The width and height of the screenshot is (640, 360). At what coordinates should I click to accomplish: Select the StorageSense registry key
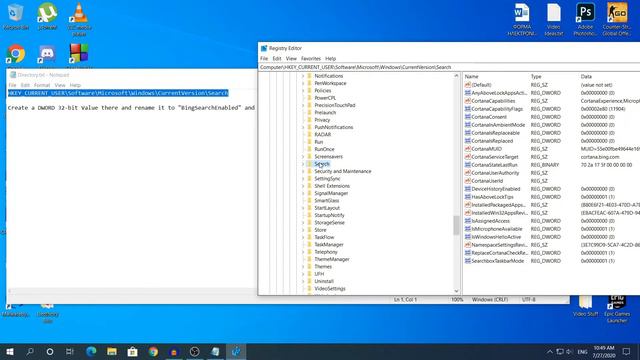point(329,223)
